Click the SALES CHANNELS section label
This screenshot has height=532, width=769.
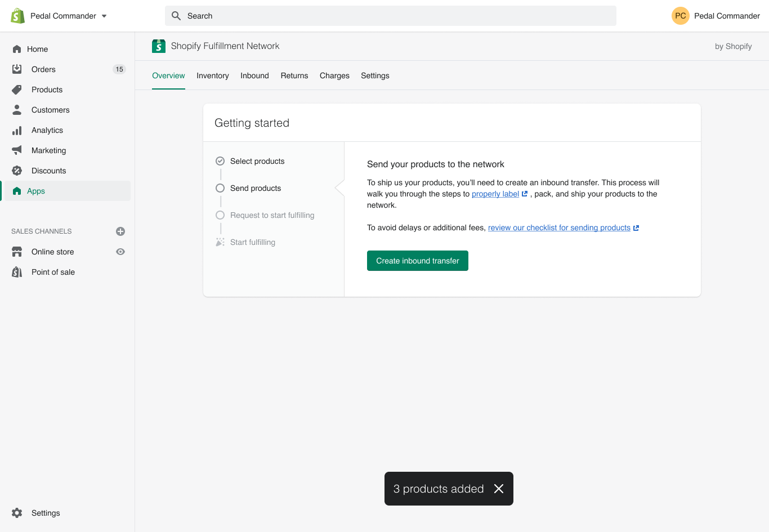click(42, 231)
